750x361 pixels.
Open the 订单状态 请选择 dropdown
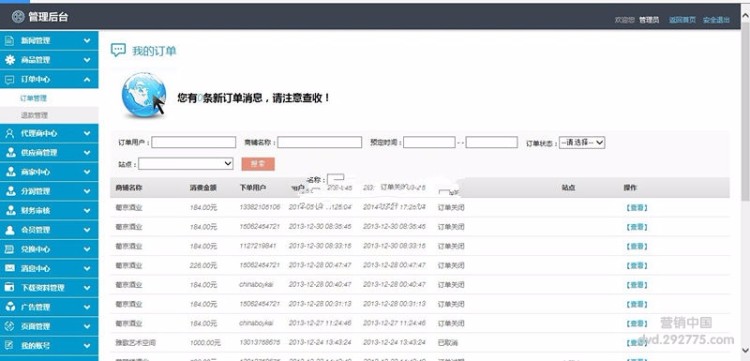582,142
